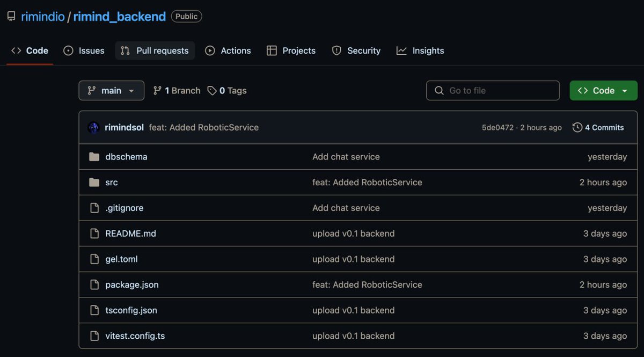Click the src folder icon
Image resolution: width=644 pixels, height=357 pixels.
[94, 183]
